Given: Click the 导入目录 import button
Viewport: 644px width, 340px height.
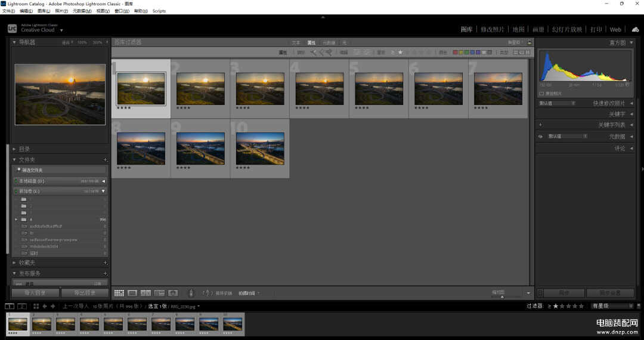Looking at the screenshot, I should point(36,293).
